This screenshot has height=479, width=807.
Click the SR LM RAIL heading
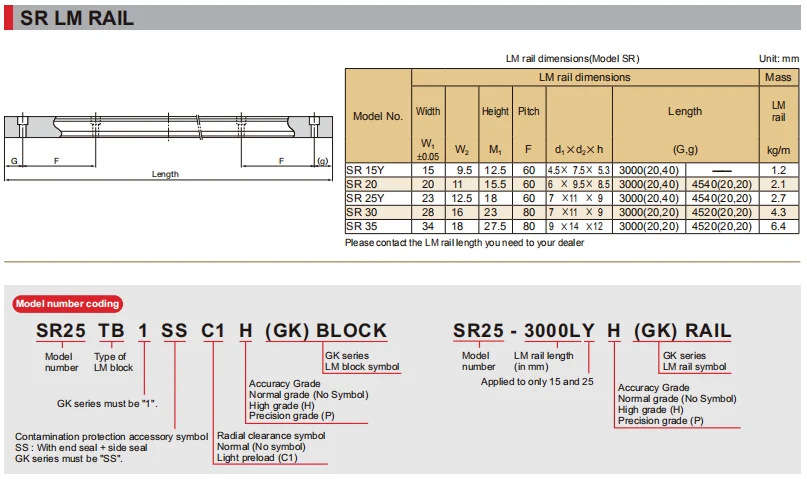77,18
